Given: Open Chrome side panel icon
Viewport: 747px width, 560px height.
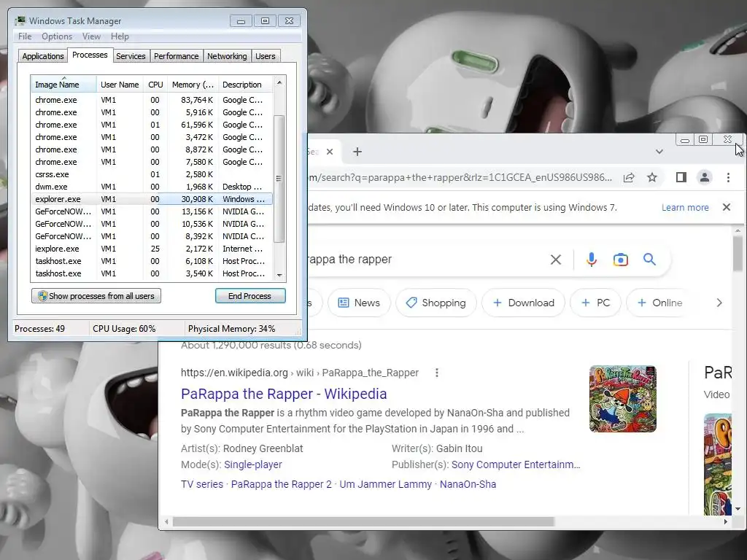Looking at the screenshot, I should pyautogui.click(x=681, y=178).
